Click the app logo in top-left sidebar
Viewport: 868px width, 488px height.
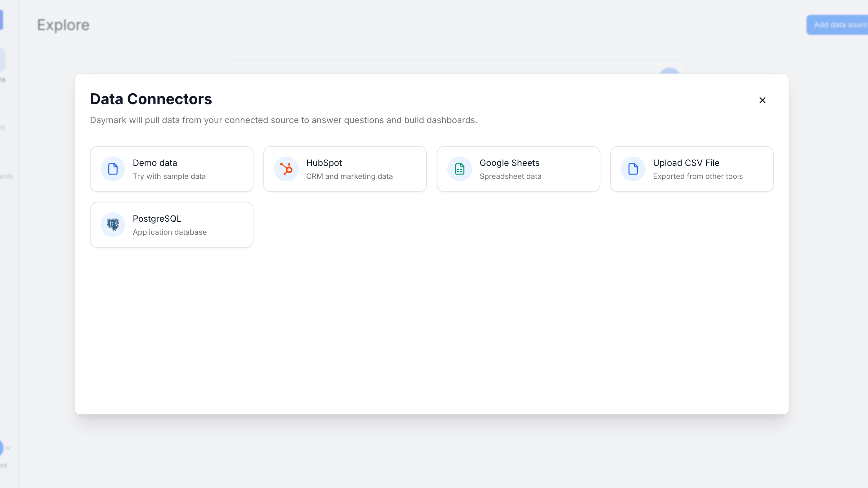[x=1, y=20]
